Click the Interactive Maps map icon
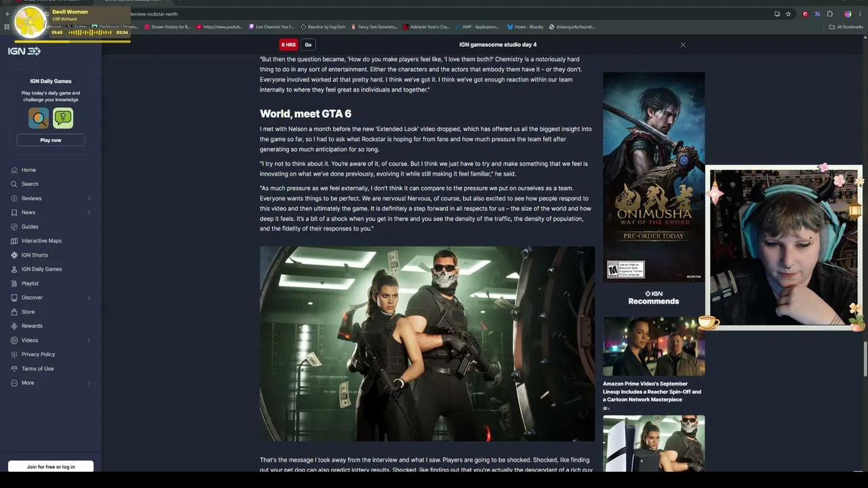This screenshot has height=488, width=868. (14, 241)
